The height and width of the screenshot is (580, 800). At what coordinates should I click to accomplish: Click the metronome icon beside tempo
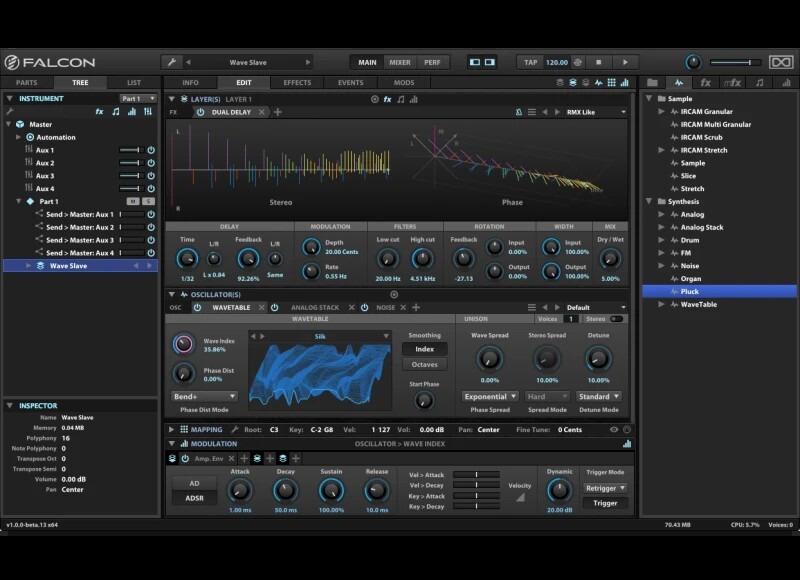point(578,62)
